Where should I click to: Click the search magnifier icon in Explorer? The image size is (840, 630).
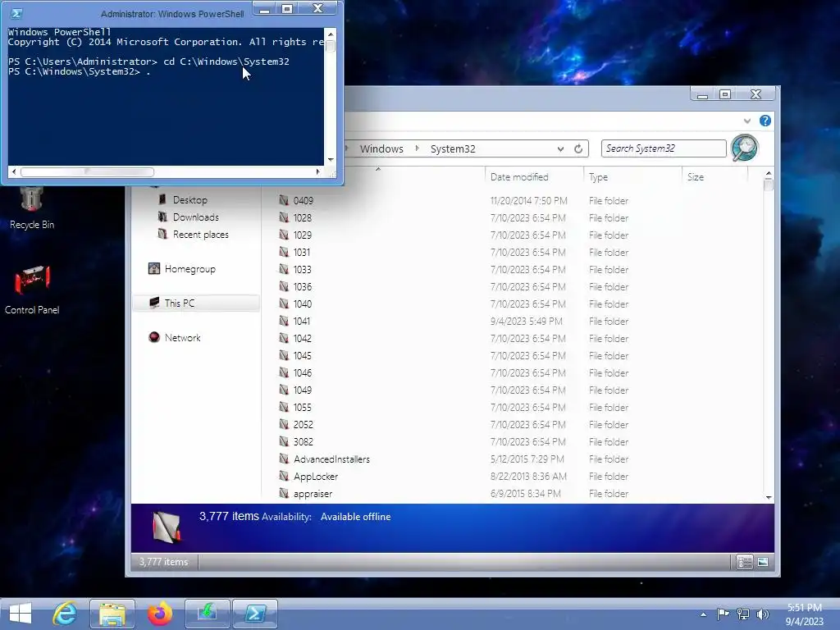coord(745,148)
